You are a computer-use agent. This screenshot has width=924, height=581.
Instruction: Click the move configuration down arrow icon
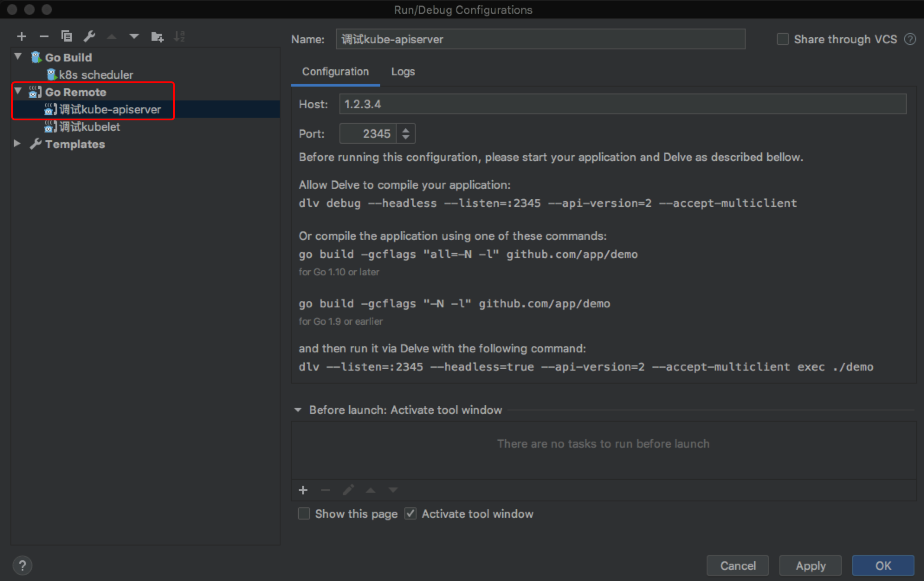[x=134, y=36]
